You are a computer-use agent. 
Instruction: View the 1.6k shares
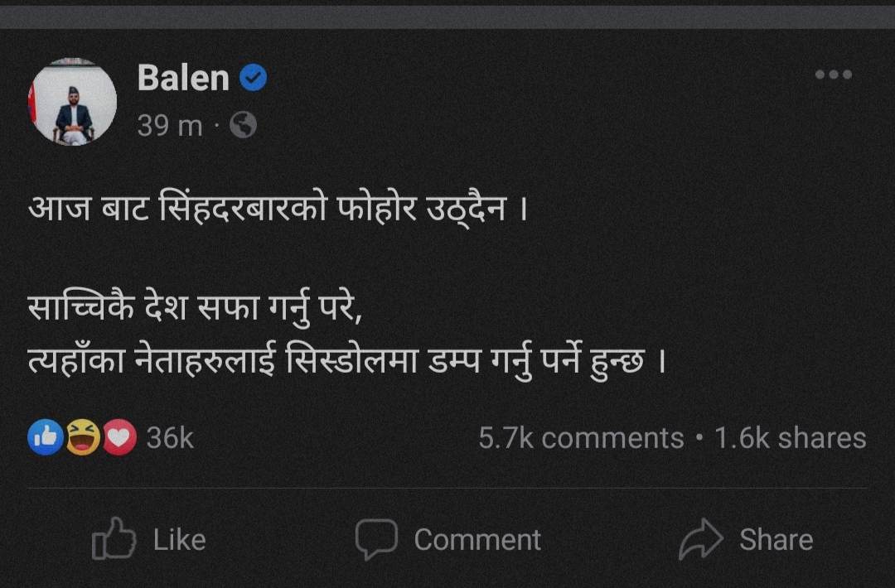pyautogui.click(x=790, y=438)
